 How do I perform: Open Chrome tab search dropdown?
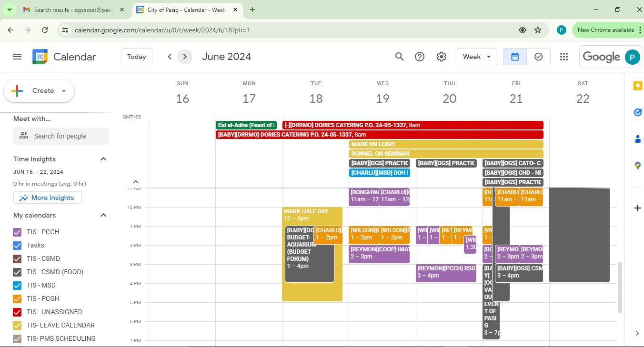(9, 10)
